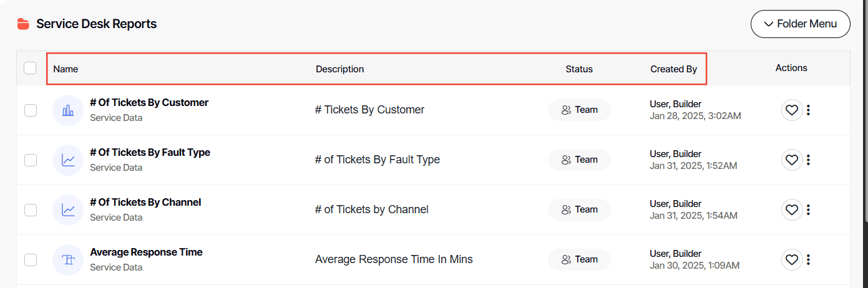Check the Average Response Time row checkbox

pyautogui.click(x=31, y=260)
